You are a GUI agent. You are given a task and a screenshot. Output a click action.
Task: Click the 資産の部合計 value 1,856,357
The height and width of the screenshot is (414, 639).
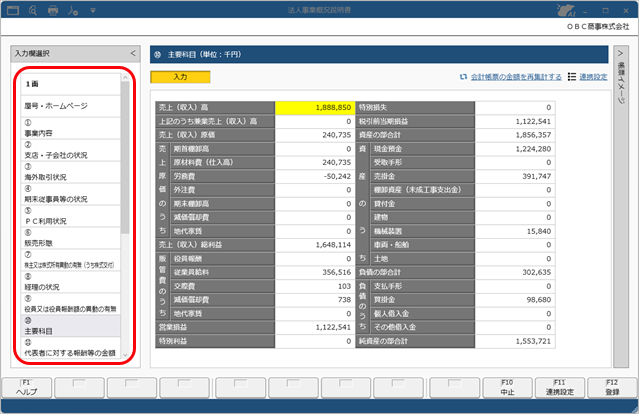pos(515,135)
